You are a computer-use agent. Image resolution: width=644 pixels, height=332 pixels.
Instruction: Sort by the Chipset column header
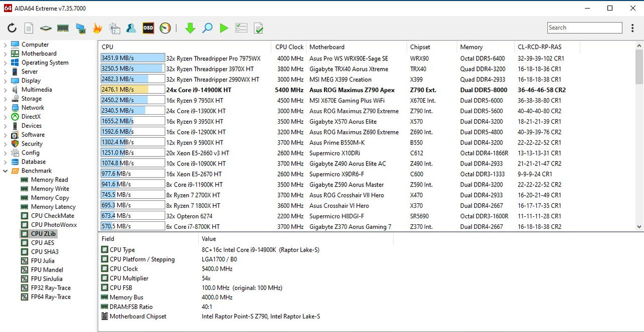[x=431, y=47]
